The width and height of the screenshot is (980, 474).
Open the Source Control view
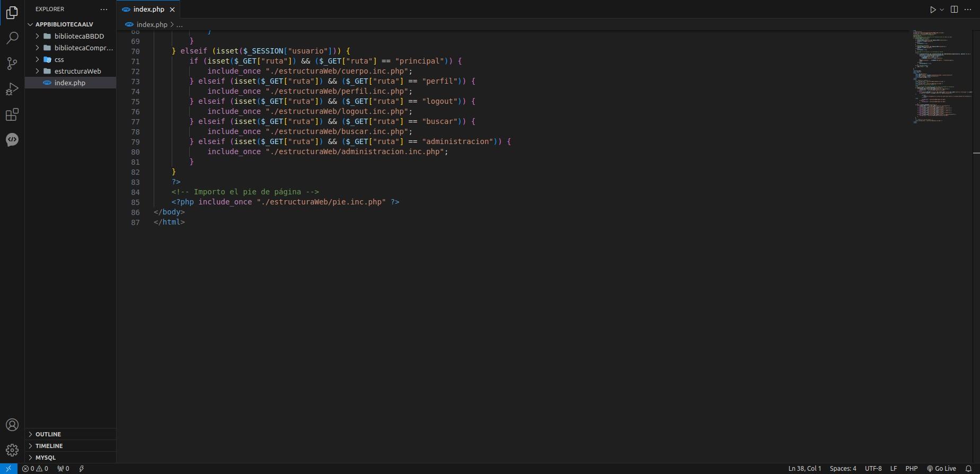point(12,64)
